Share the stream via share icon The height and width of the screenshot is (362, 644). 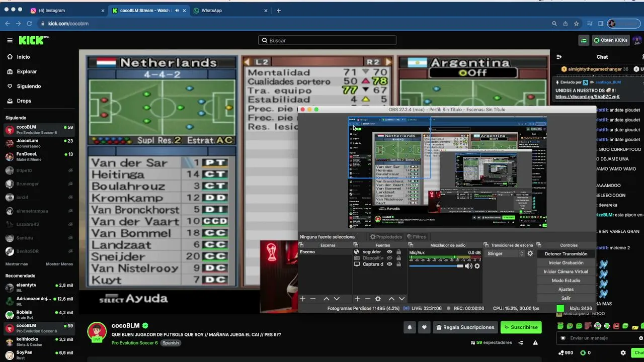tap(521, 343)
